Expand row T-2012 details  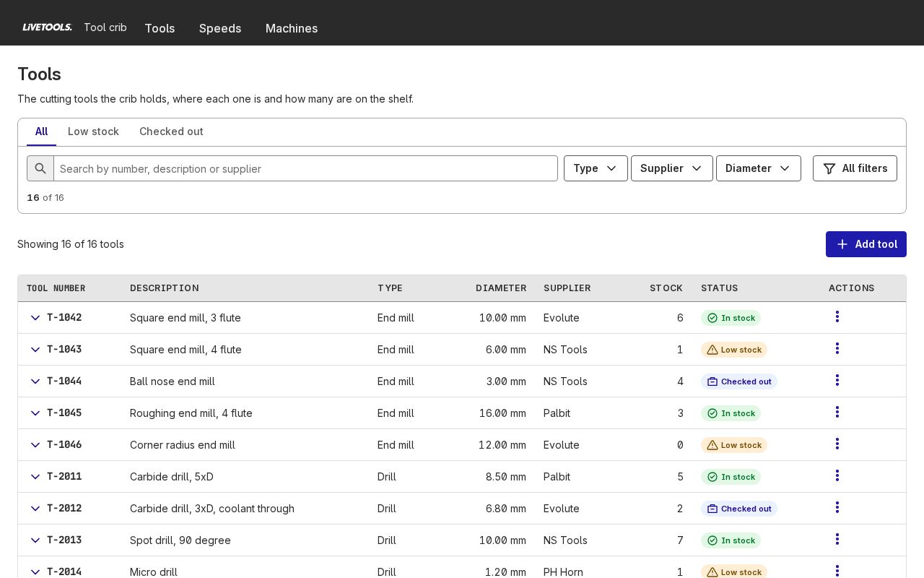pyautogui.click(x=35, y=509)
